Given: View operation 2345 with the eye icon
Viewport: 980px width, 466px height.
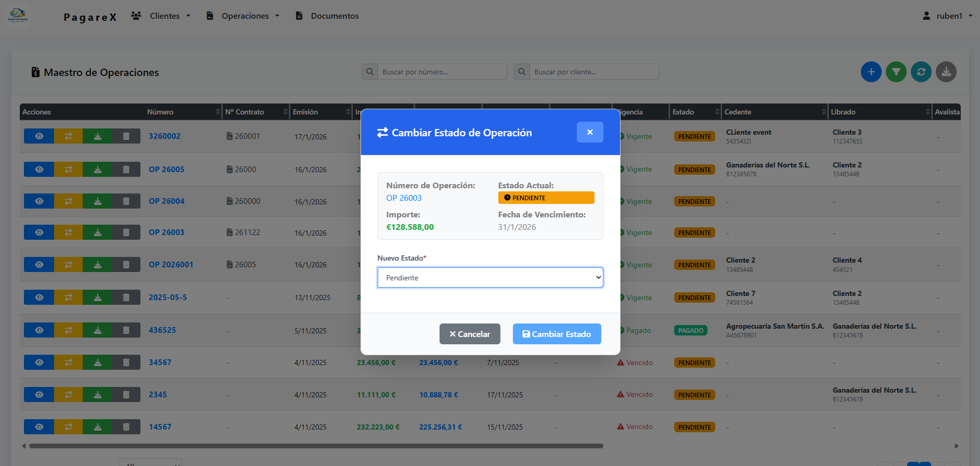Looking at the screenshot, I should 39,395.
